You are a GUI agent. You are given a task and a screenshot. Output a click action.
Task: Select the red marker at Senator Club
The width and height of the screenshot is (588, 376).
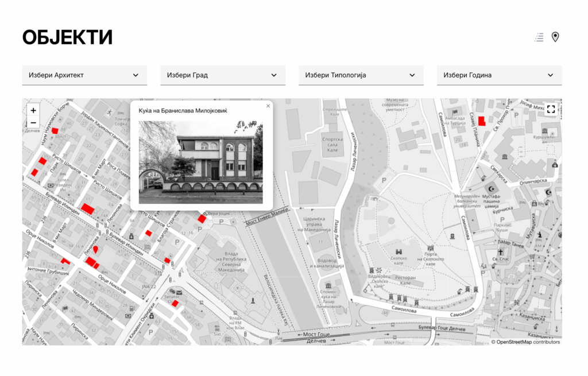pyautogui.click(x=175, y=303)
